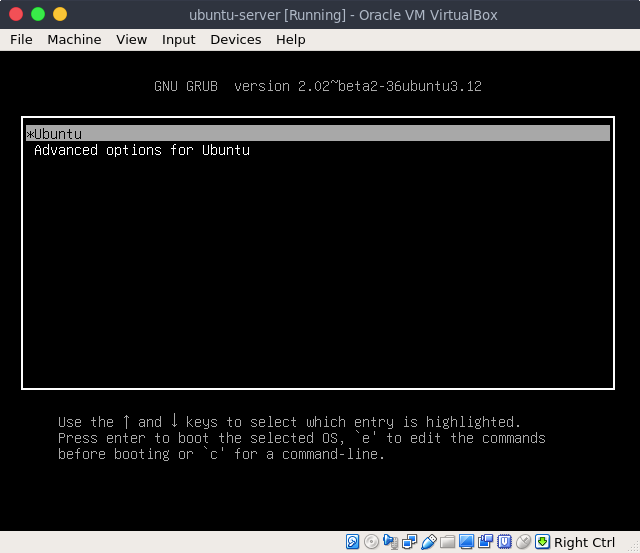The width and height of the screenshot is (640, 553).
Task: Click the keyboard capture green arrow icon
Action: 542,542
